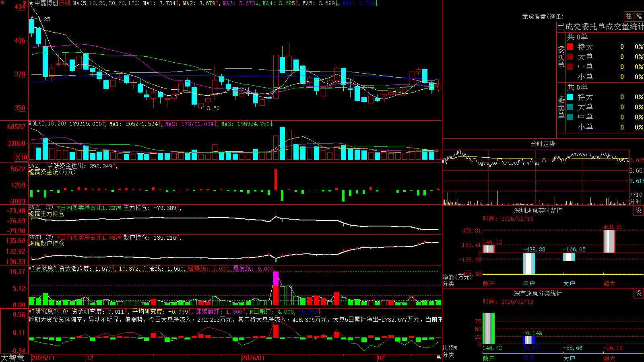Screen dimensions: 644x362
Task: Select the 龙虎看盘(逐单) panel title
Action: pos(543,16)
